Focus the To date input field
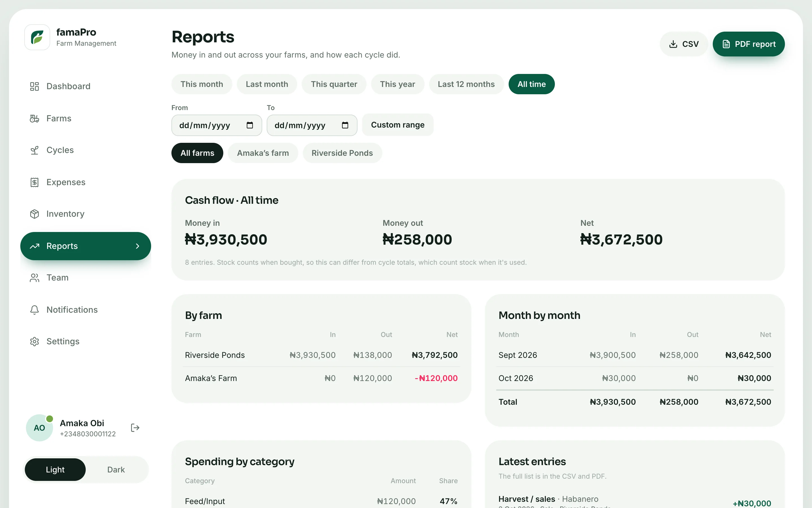812x508 pixels. coord(312,125)
